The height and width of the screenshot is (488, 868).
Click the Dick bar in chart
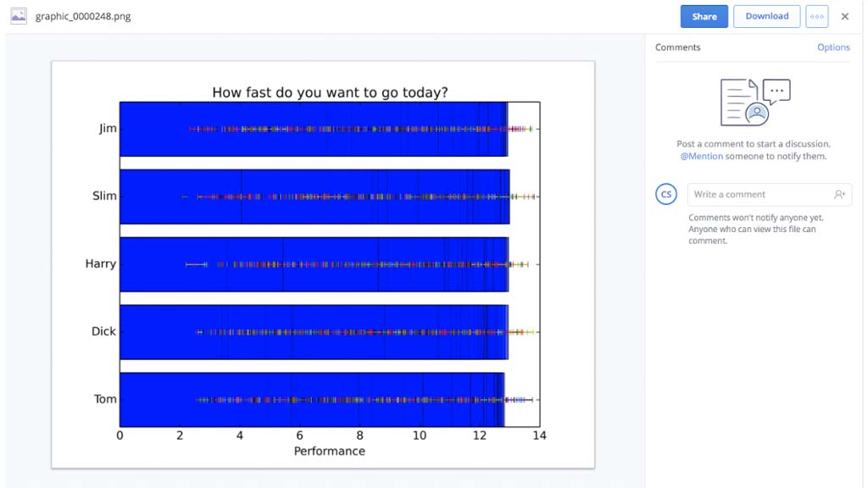click(314, 332)
